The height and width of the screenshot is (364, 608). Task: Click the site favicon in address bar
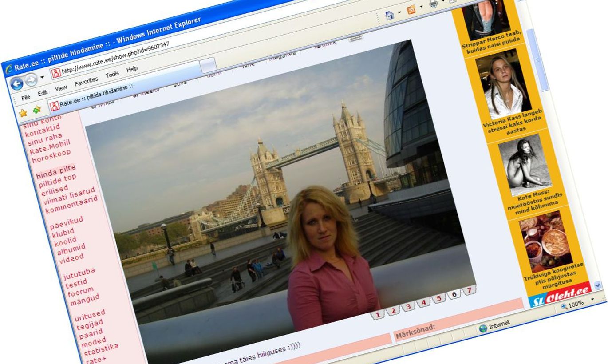56,73
